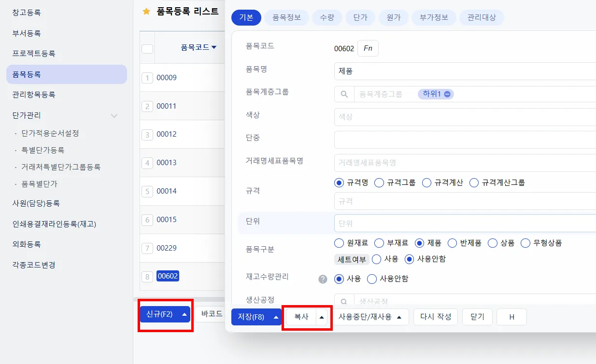596x364 pixels.
Task: Choose 제품 radio in 품목구분
Action: pos(419,243)
